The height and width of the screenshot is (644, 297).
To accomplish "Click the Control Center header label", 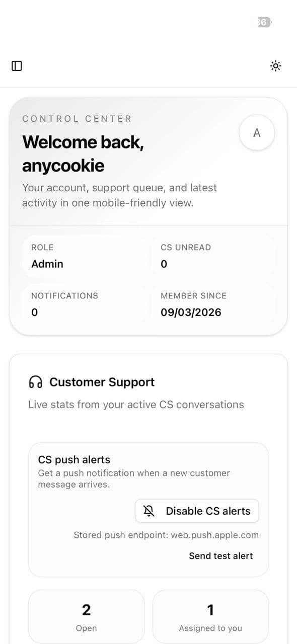I will click(77, 119).
